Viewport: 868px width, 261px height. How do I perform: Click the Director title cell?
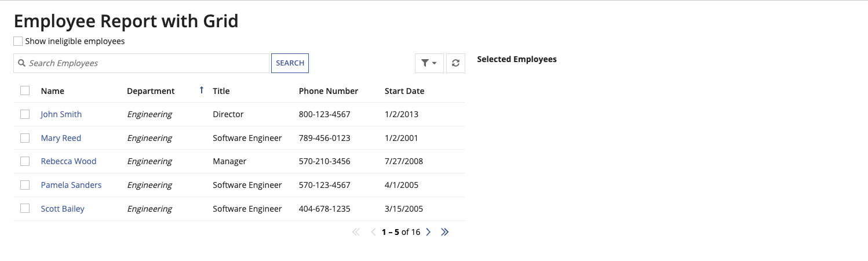click(228, 114)
